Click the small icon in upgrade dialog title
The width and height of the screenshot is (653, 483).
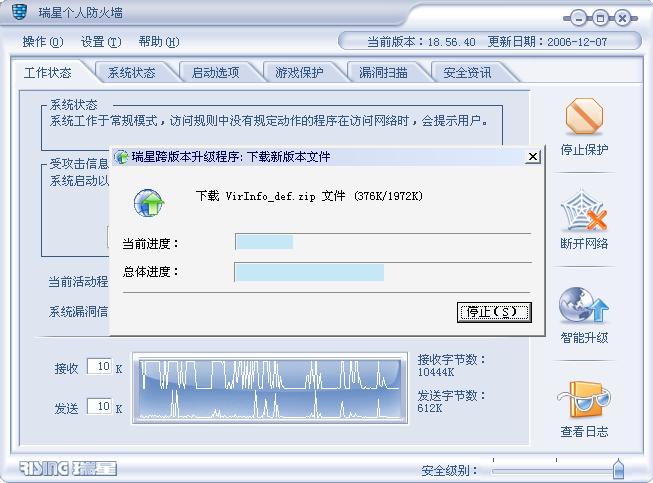[x=122, y=157]
